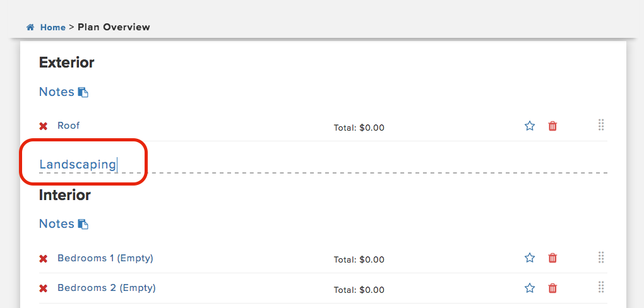Open the Home breadcrumb link
644x308 pixels.
pyautogui.click(x=52, y=27)
